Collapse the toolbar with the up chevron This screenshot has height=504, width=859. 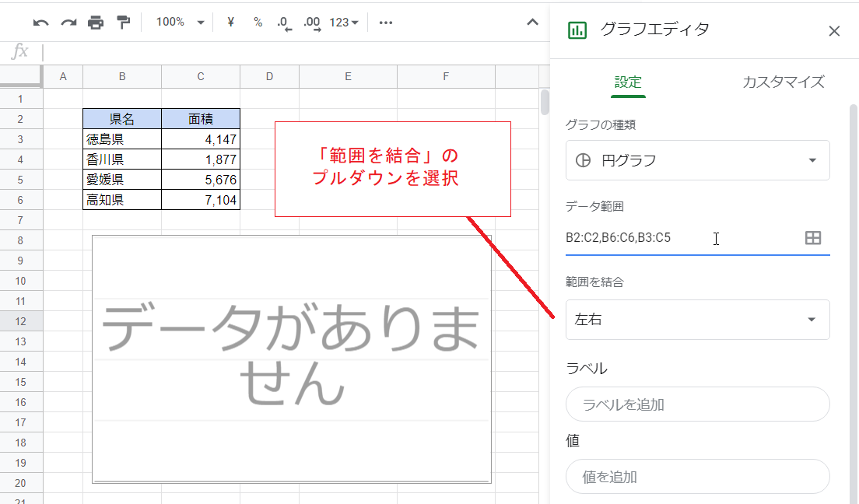[x=532, y=23]
